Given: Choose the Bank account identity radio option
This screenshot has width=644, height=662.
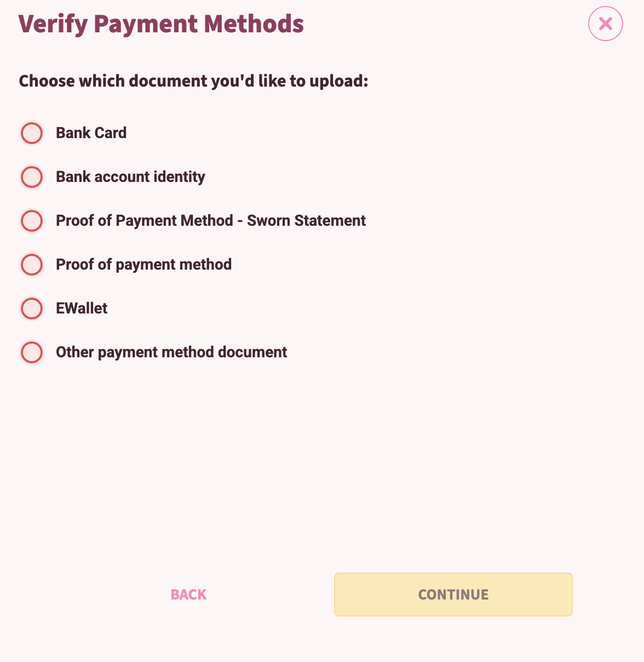Looking at the screenshot, I should click(32, 177).
